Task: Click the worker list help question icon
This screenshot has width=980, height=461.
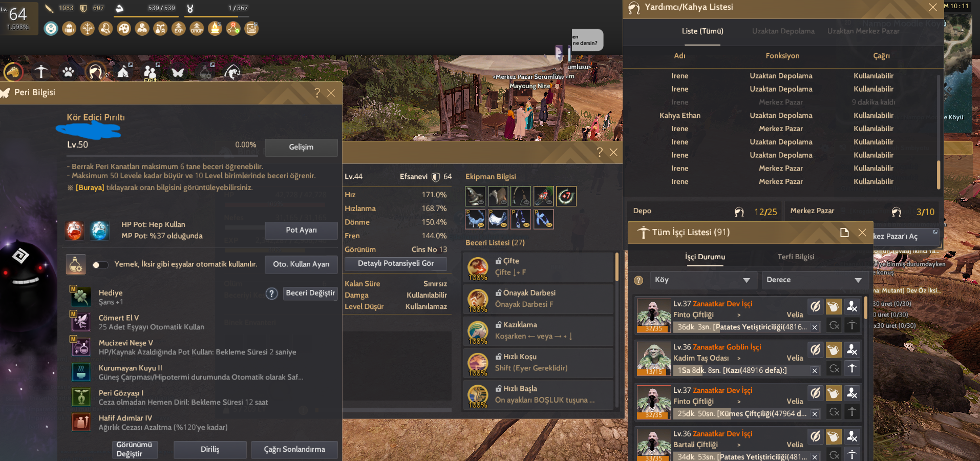Action: pos(638,280)
